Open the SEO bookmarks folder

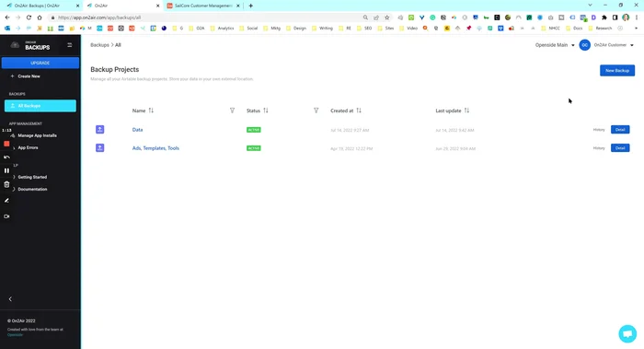364,29
